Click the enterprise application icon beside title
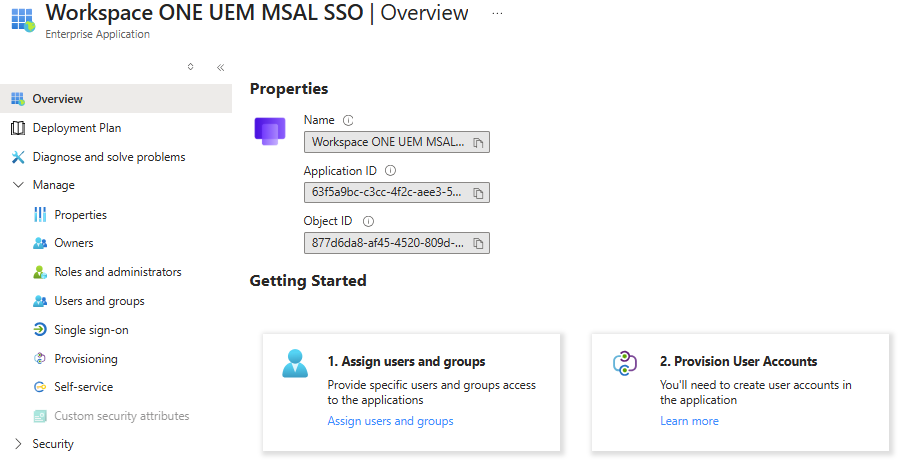The width and height of the screenshot is (904, 461). pos(23,20)
